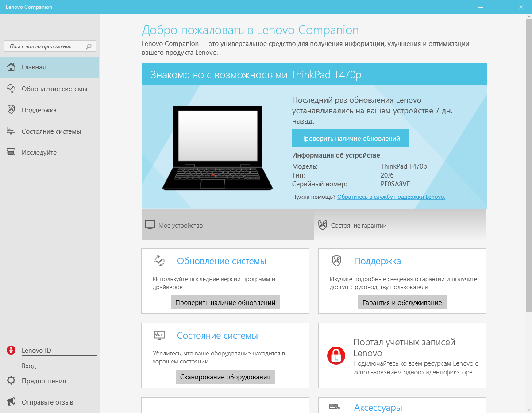Screen dimensions: 532x413
Task: Open the hamburger navigation menu
Action: (x=11, y=25)
